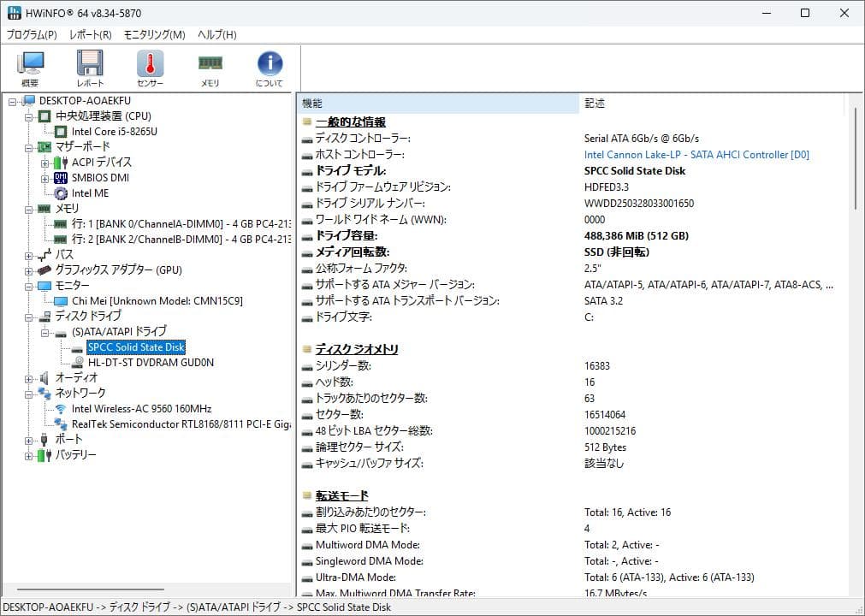Click the optical disc icon beside HL-DT-ST DVDRAM

coord(78,362)
